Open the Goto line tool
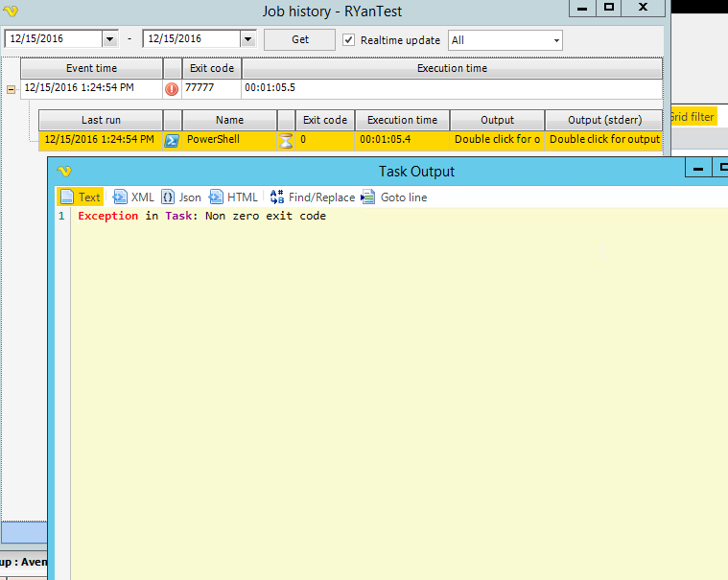The height and width of the screenshot is (580, 728). [394, 197]
